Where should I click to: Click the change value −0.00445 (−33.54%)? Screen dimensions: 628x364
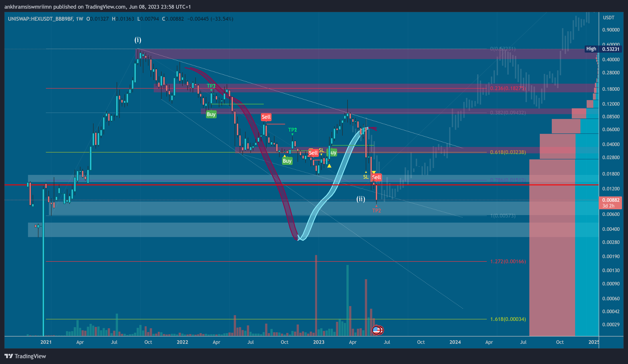coord(210,19)
